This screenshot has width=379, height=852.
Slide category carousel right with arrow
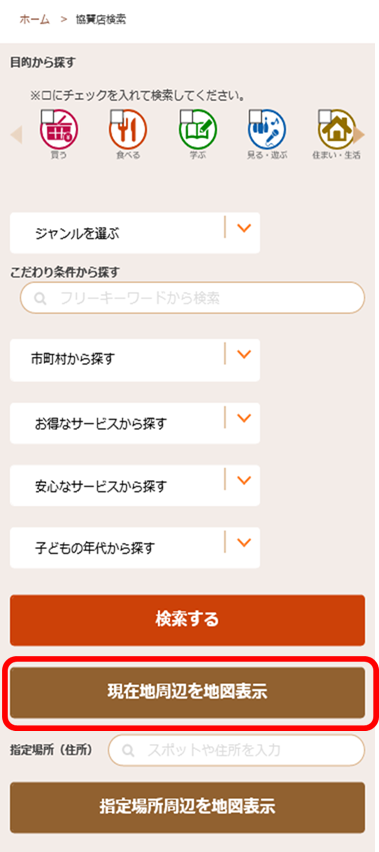[359, 135]
